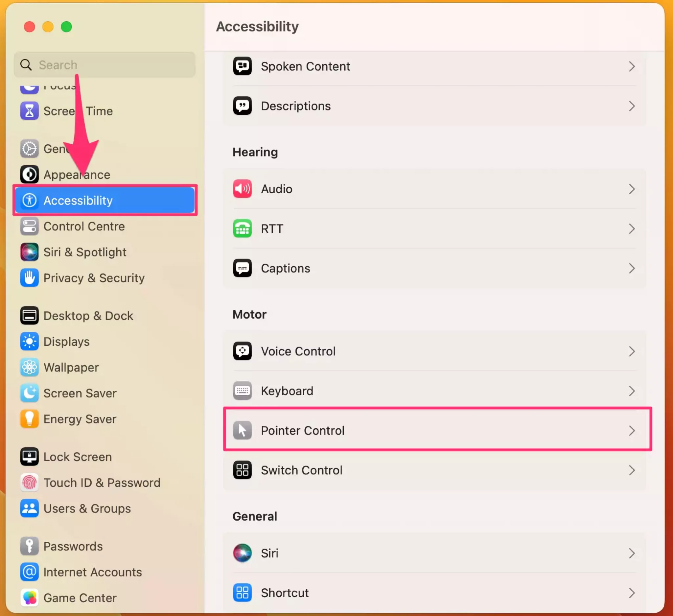Click the Passwords key icon
This screenshot has height=616, width=673.
pos(29,546)
